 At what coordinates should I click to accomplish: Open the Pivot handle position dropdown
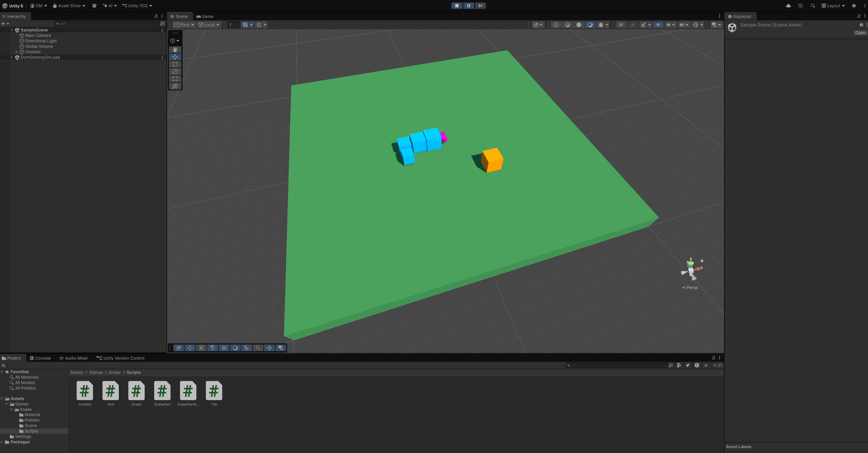(x=184, y=25)
